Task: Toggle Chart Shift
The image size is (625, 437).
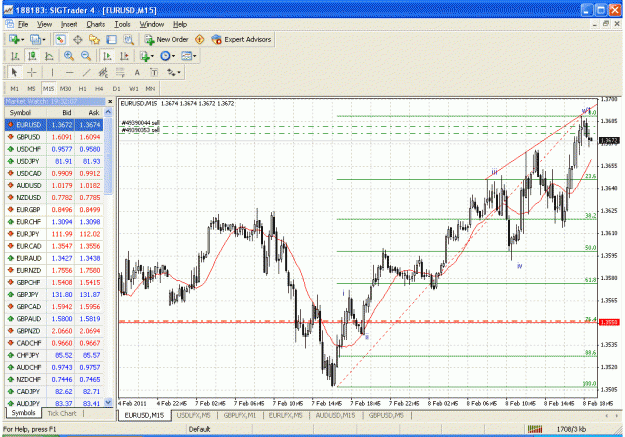Action: pos(124,56)
